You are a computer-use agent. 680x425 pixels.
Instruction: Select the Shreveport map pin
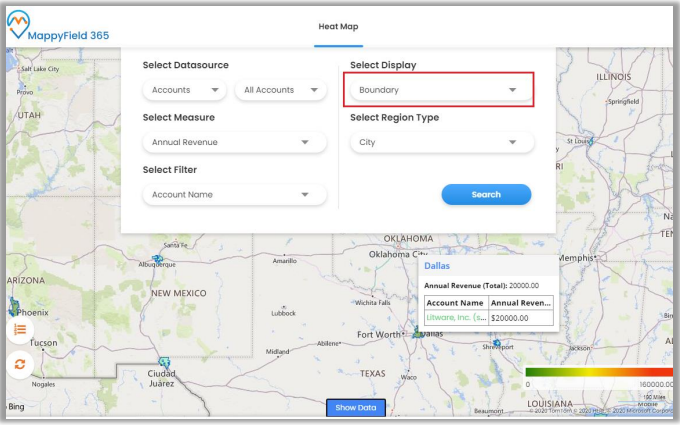[x=492, y=340]
